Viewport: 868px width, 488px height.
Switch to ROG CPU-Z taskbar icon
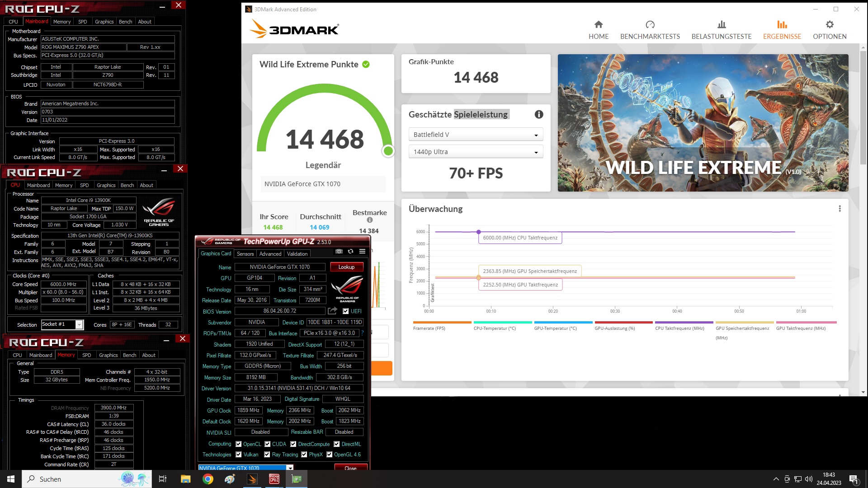[x=274, y=479]
